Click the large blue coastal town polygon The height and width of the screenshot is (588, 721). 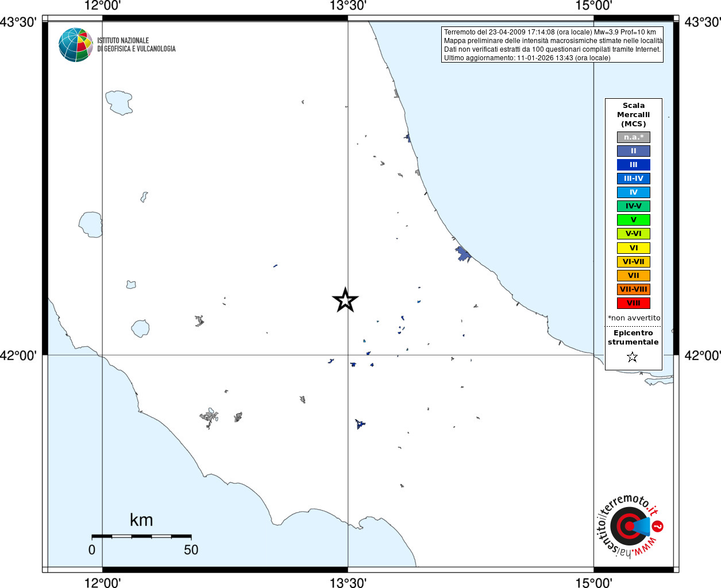point(462,253)
